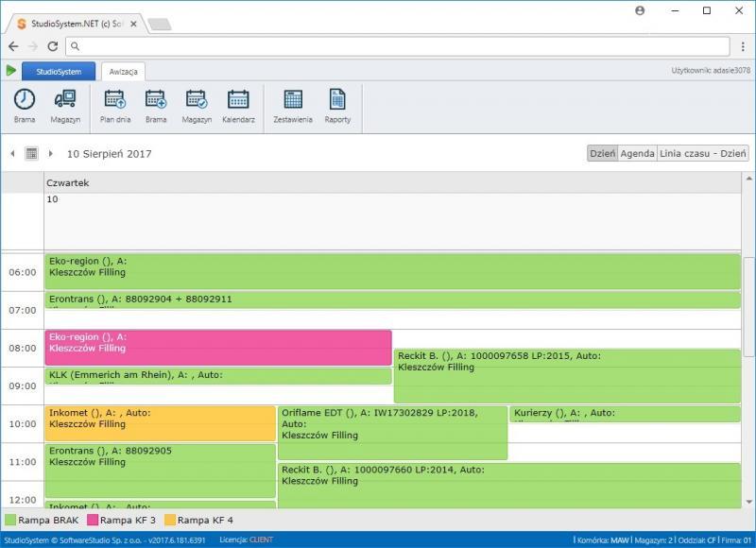Click the Rampa BRAK green swatch

point(10,520)
